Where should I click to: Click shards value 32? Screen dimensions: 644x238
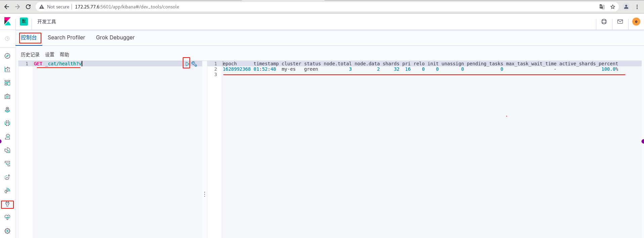[x=397, y=69]
